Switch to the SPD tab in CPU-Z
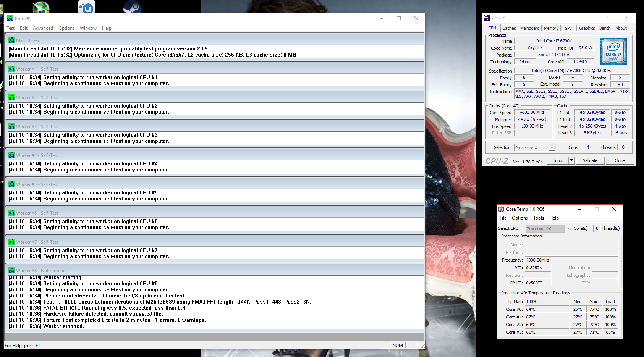 [569, 28]
